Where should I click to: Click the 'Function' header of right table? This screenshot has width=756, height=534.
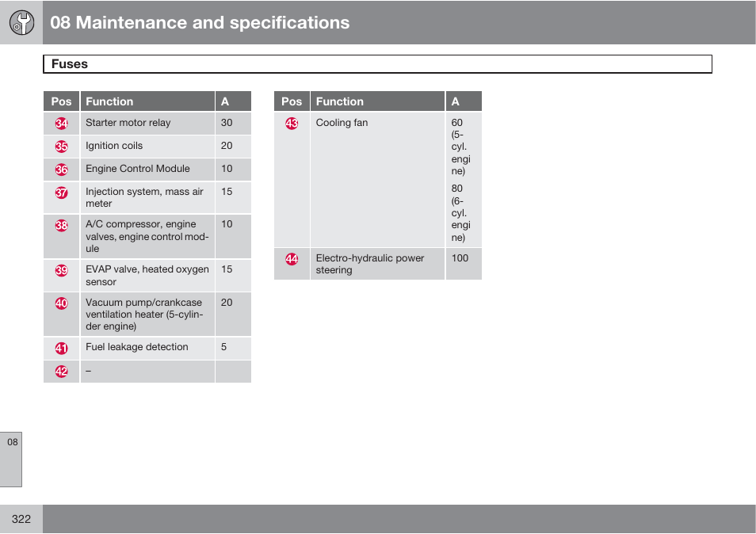click(x=340, y=101)
